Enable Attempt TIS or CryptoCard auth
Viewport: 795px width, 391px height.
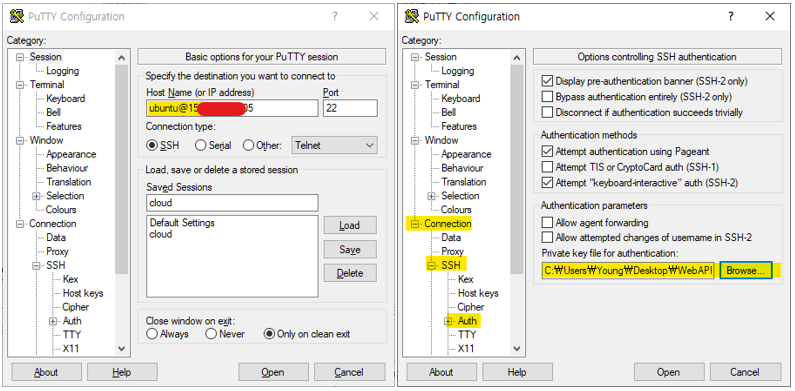[547, 166]
